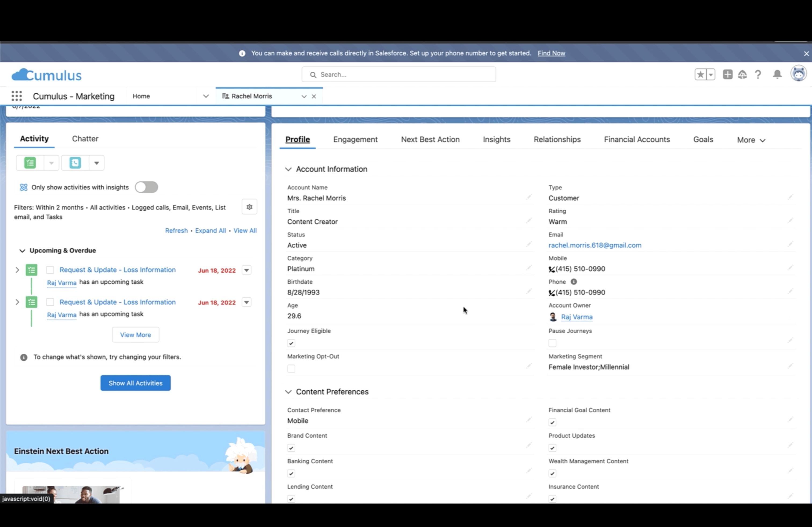812x527 pixels.
Task: Switch to the Engagement tab
Action: point(355,140)
